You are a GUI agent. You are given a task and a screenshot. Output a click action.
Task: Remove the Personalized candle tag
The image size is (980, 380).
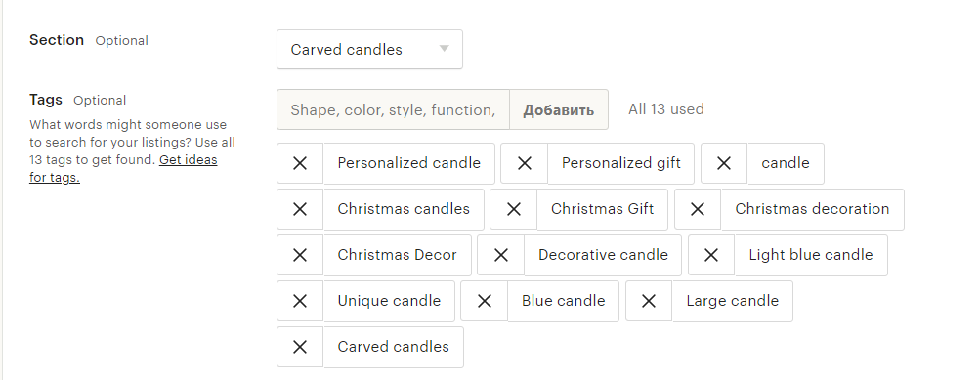(x=300, y=163)
